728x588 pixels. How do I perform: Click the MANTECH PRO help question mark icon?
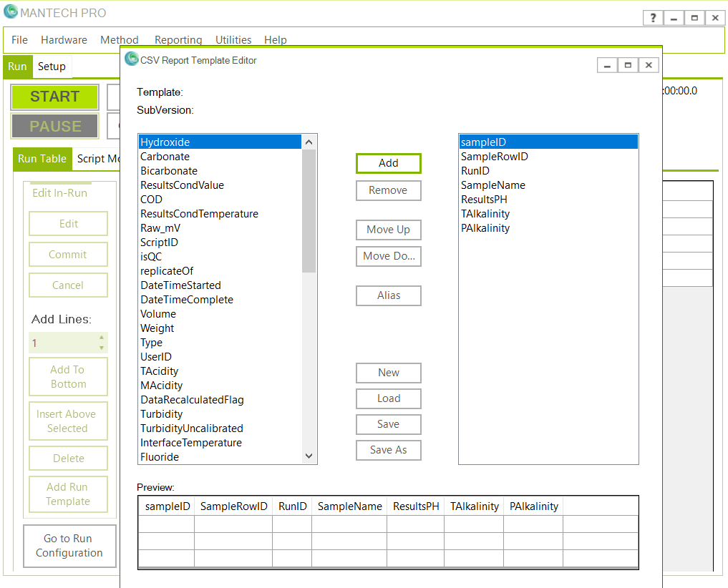coord(653,18)
